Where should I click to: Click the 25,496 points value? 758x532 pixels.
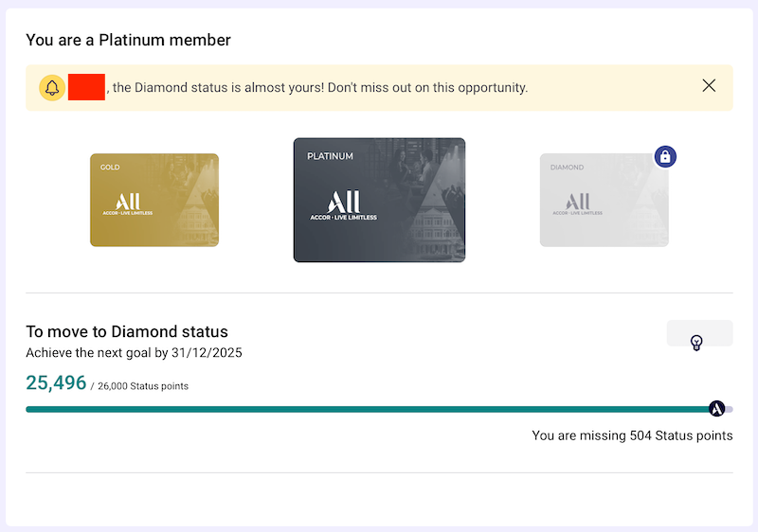56,382
